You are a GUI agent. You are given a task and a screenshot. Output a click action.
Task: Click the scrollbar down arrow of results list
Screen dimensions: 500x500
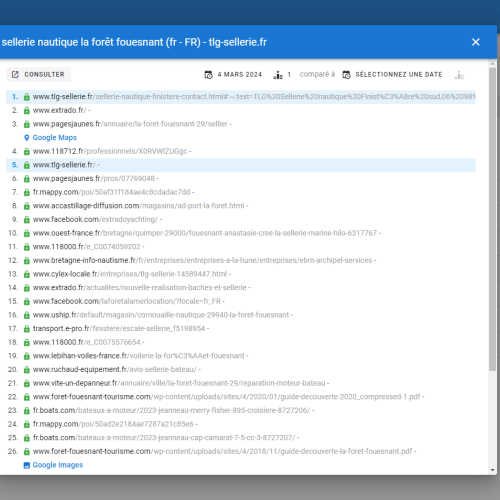click(493, 470)
